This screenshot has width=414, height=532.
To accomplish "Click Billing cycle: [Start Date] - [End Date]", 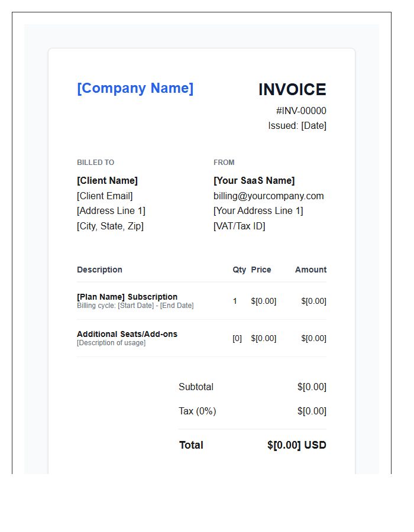I will tap(135, 306).
